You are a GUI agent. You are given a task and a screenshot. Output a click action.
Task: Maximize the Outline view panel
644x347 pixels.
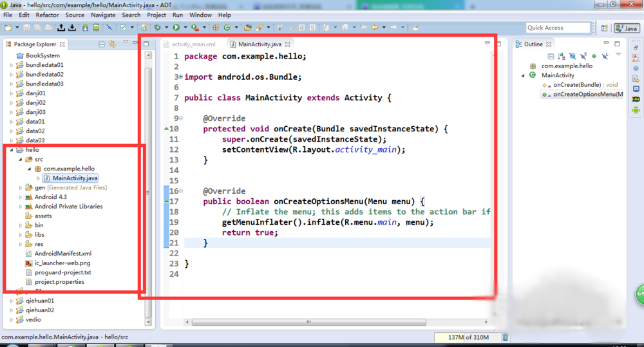pos(617,44)
